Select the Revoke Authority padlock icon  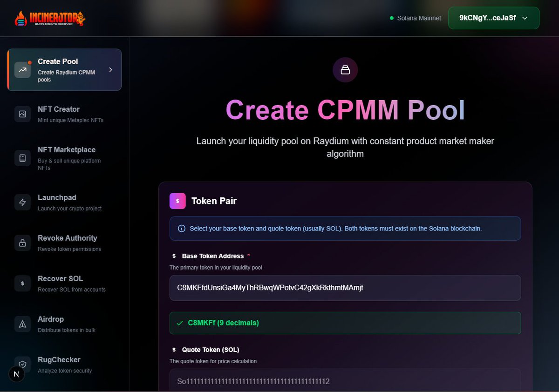(x=22, y=243)
